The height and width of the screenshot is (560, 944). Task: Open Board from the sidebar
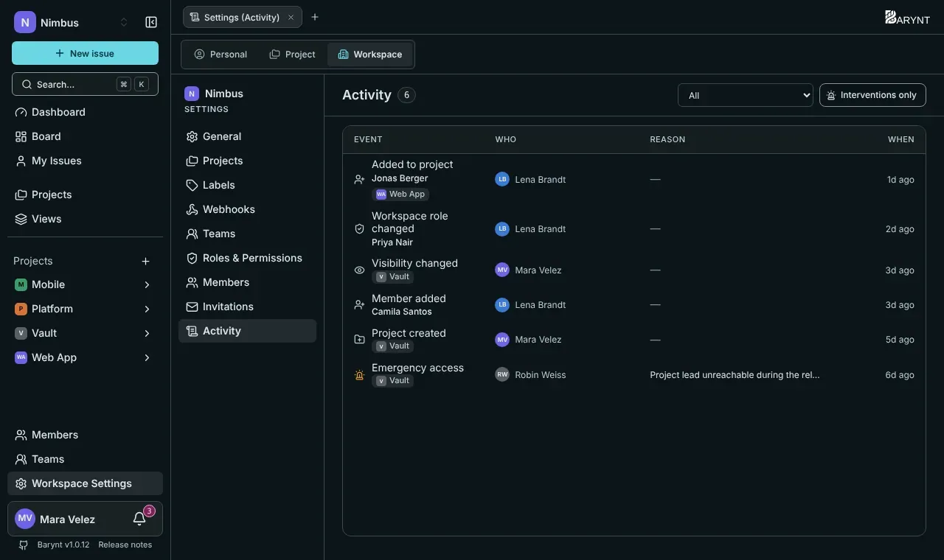point(85,136)
